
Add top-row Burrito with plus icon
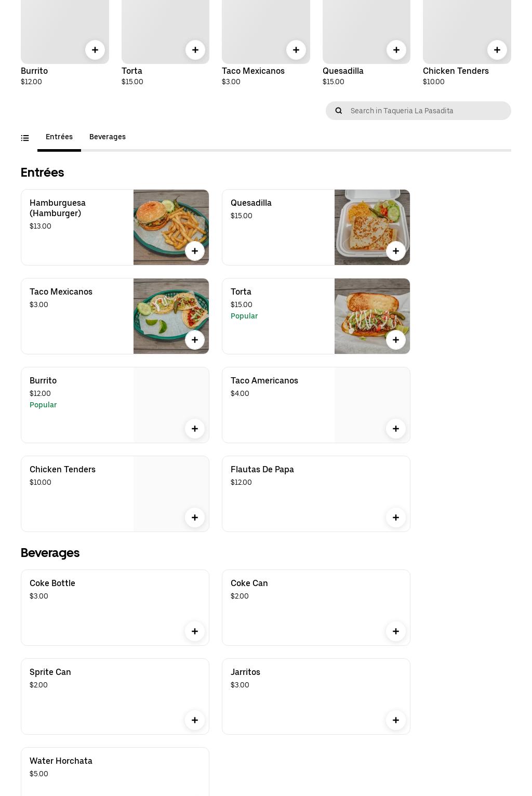pos(95,50)
